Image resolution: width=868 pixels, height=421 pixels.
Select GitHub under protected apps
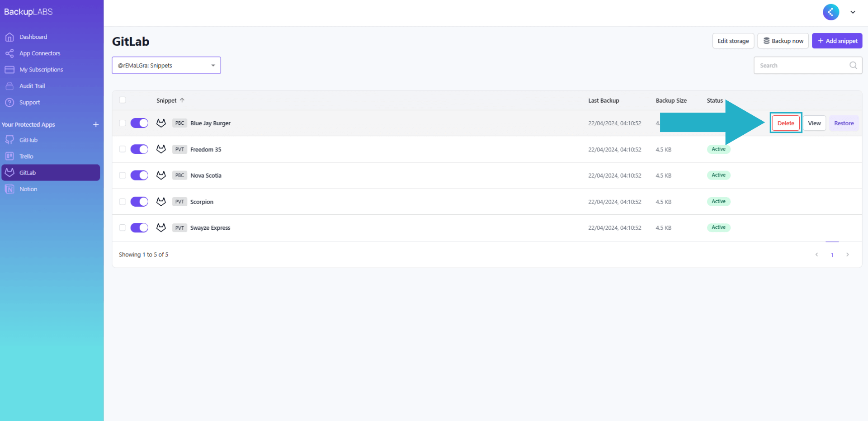(28, 140)
